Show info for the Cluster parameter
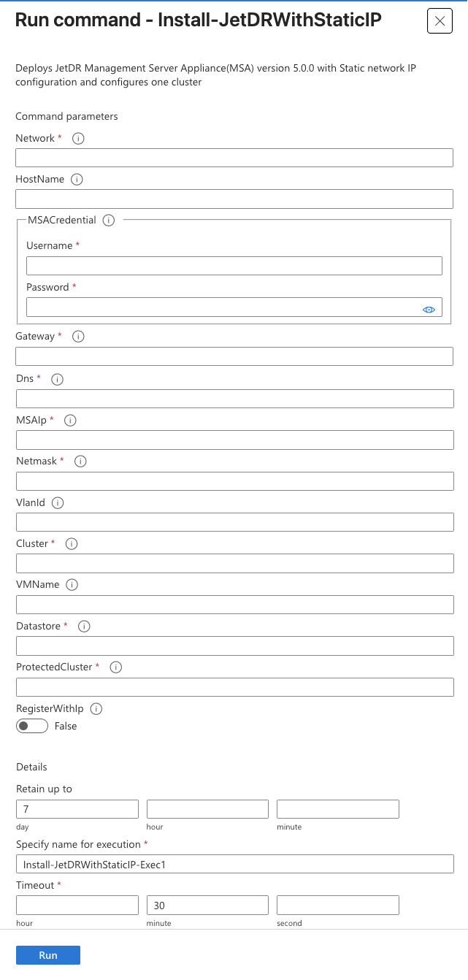 point(72,543)
